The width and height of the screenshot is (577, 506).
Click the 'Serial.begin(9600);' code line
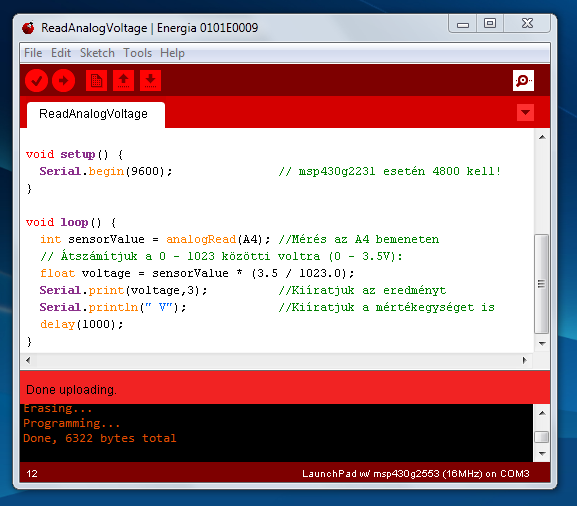coord(106,171)
